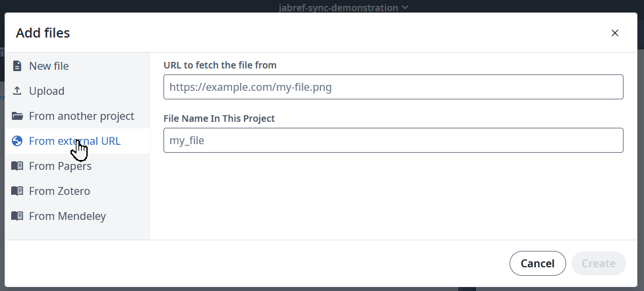Focus the URL to fetch input field
644x291 pixels.
click(393, 87)
